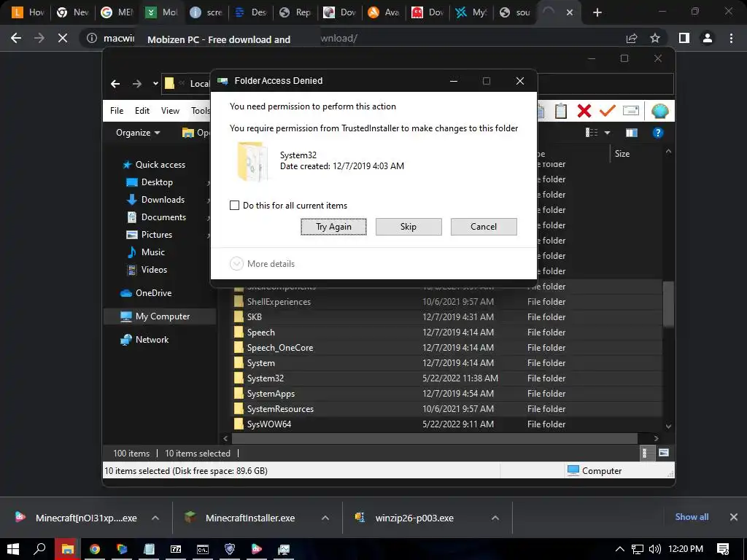Select the SystemApps folder row
This screenshot has height=560, width=747.
coord(446,394)
